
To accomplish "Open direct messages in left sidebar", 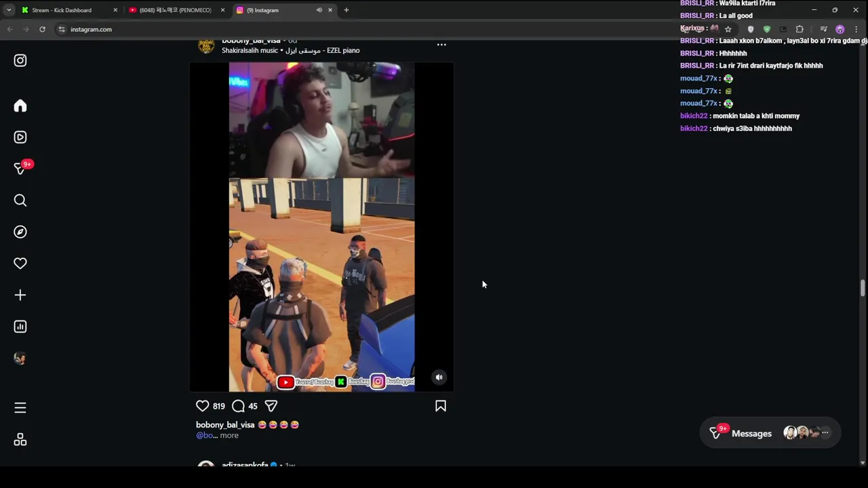I will (20, 168).
